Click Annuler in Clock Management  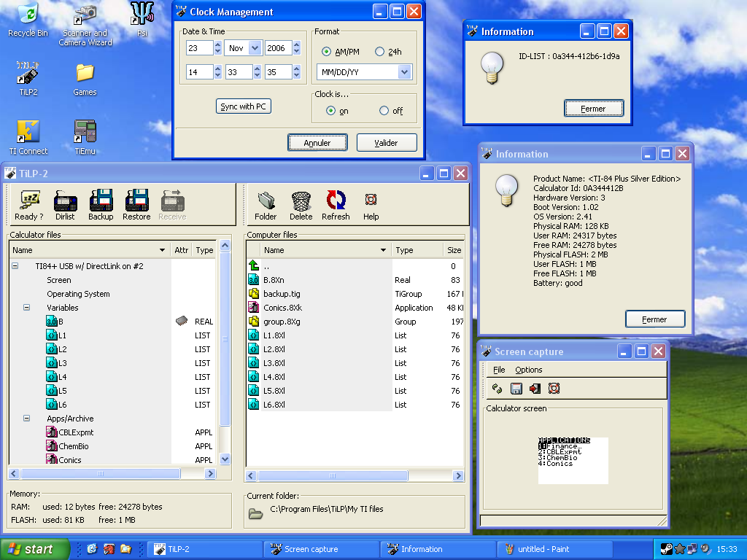click(317, 142)
